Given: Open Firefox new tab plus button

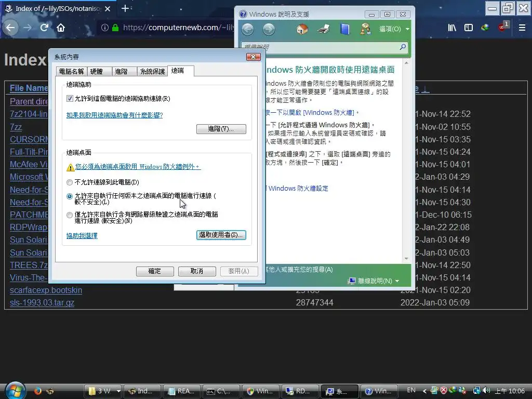Looking at the screenshot, I should click(x=125, y=8).
